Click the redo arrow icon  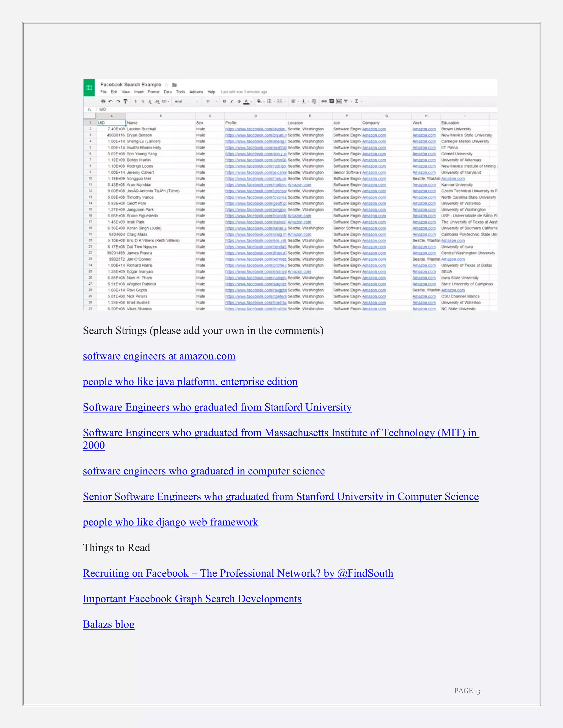point(118,101)
